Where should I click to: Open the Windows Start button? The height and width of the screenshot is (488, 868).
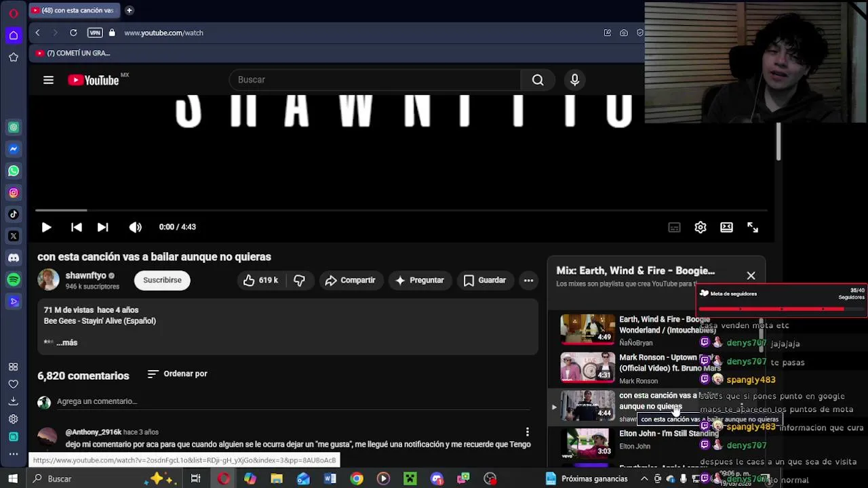[13, 479]
